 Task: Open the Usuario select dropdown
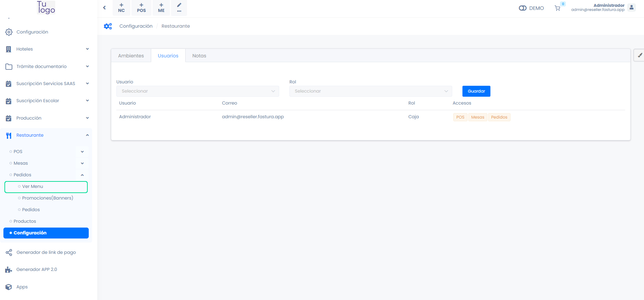point(198,91)
